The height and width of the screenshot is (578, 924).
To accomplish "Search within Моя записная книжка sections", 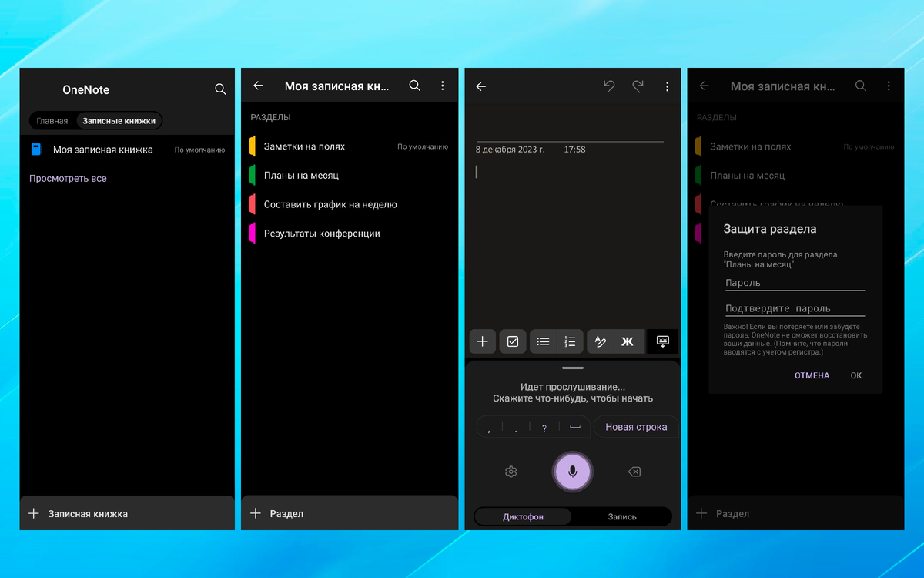I will point(414,86).
